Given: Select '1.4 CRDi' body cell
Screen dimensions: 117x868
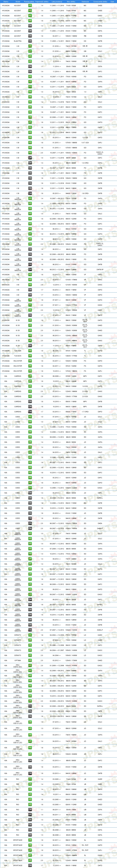Looking at the screenshot, I should 85,163.
